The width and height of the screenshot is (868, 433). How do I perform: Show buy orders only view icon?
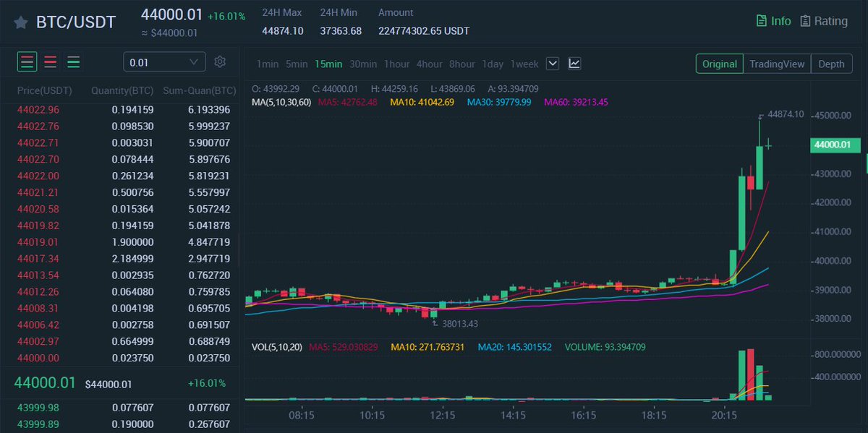[74, 62]
